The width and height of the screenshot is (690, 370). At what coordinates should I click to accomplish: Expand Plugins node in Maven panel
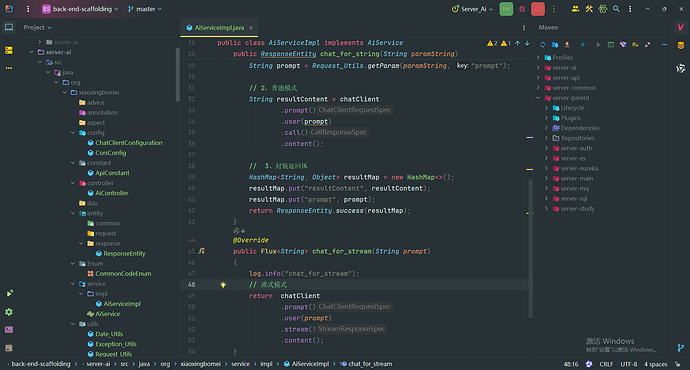click(547, 118)
